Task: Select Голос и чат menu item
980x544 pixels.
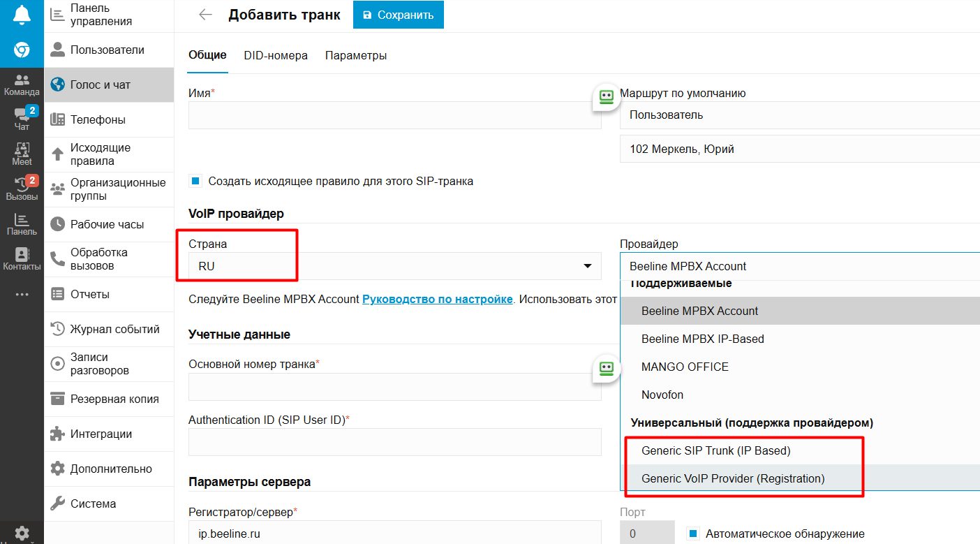Action: [109, 84]
